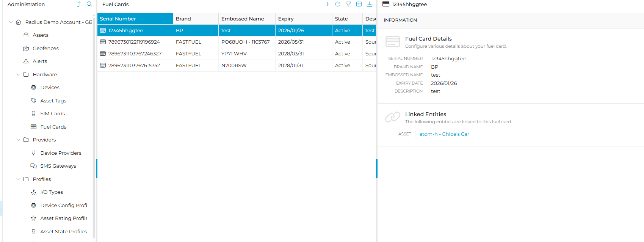Click the download export icon
The width and height of the screenshot is (644, 242).
369,4
